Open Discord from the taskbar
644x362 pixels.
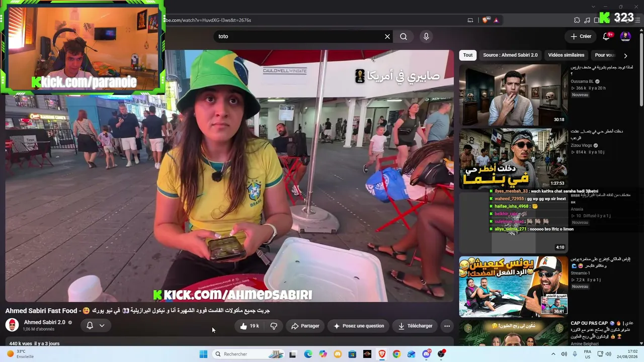click(426, 354)
